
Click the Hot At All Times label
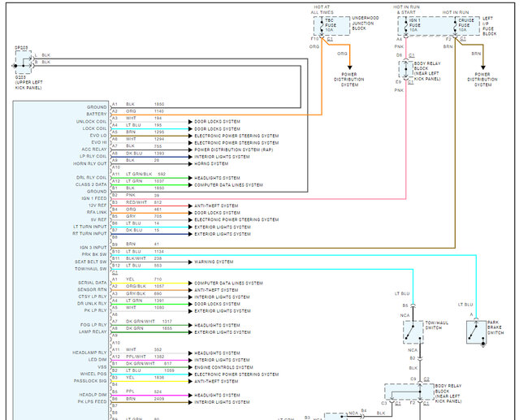[321, 9]
